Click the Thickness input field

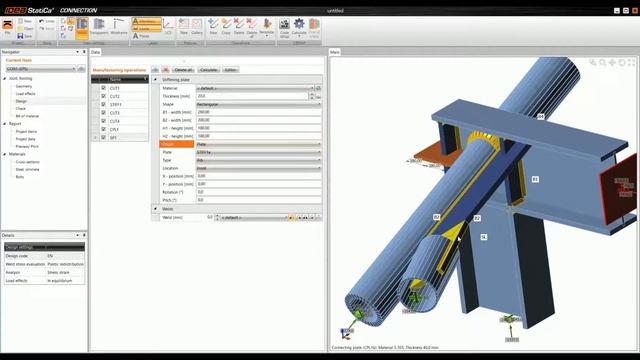coord(252,96)
